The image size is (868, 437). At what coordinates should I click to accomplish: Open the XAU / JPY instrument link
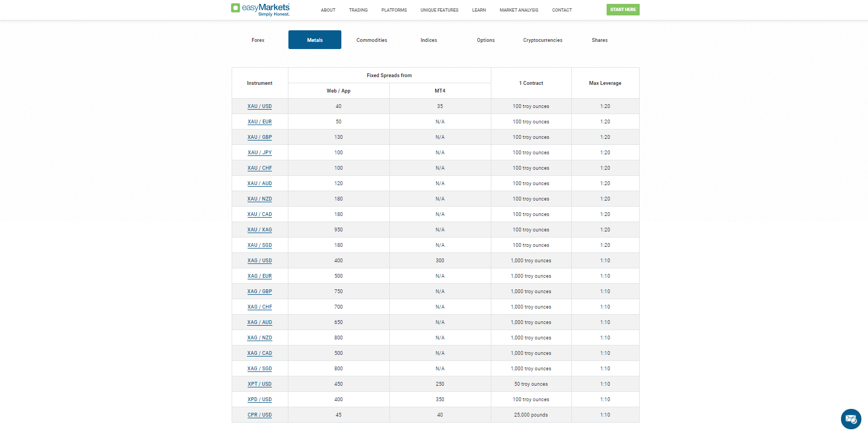point(260,153)
